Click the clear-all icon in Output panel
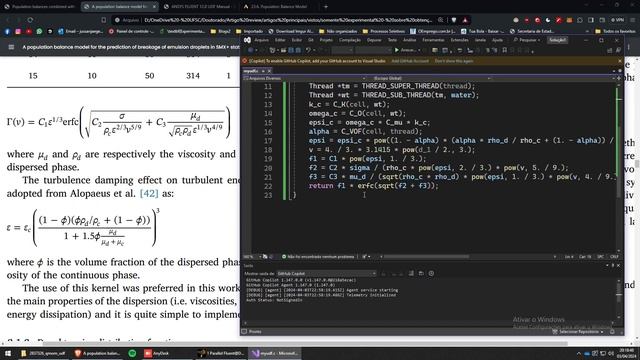 point(411,273)
